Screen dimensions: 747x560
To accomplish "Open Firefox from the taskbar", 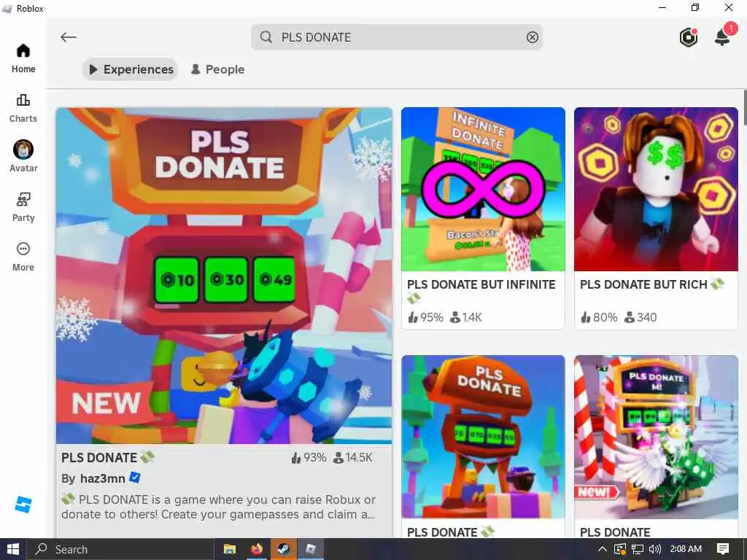I will point(257,549).
